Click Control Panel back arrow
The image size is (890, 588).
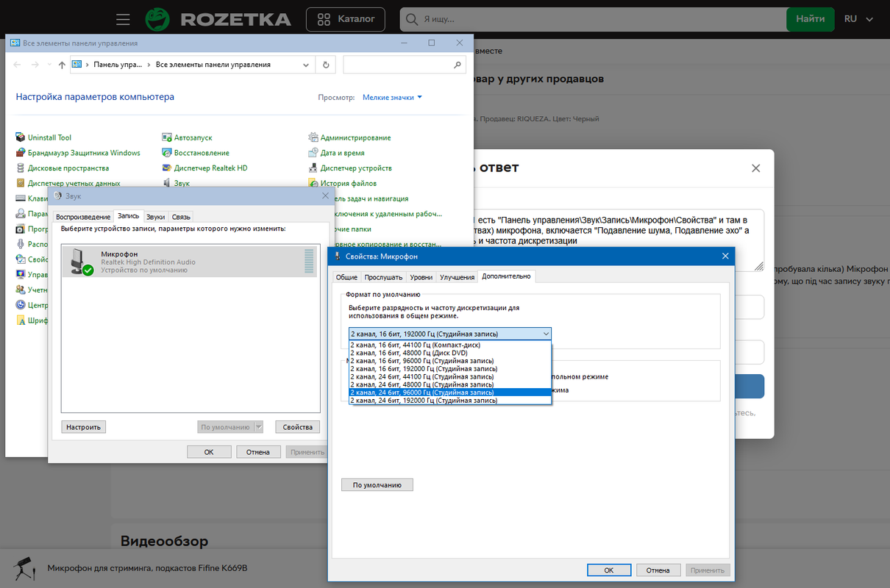click(16, 65)
